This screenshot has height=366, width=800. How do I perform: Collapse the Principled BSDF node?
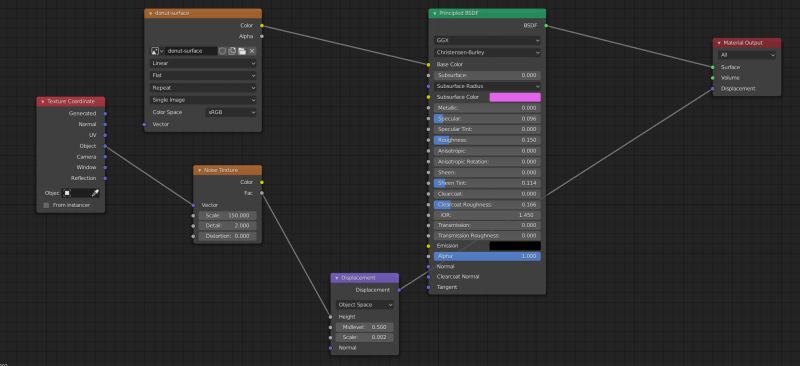(435, 13)
